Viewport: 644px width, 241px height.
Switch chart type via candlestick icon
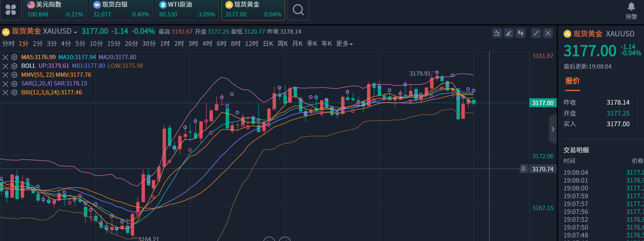pyautogui.click(x=520, y=33)
